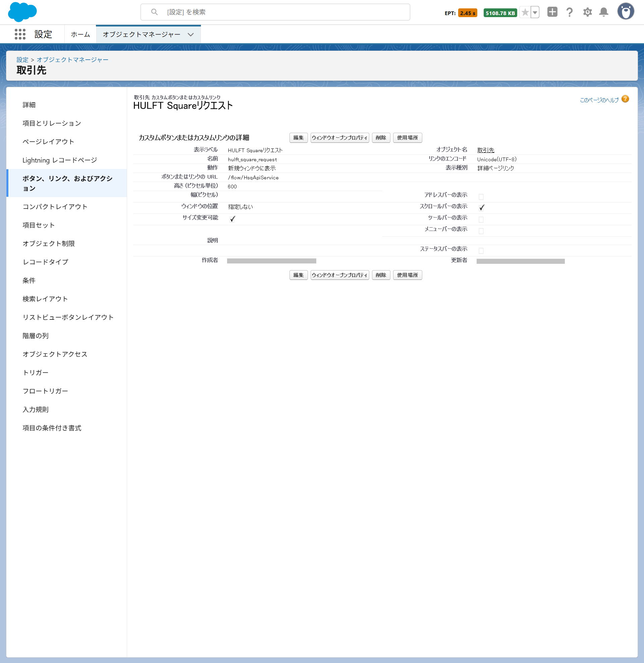Click the orange page-help icon
Image resolution: width=644 pixels, height=663 pixels.
[x=626, y=99]
